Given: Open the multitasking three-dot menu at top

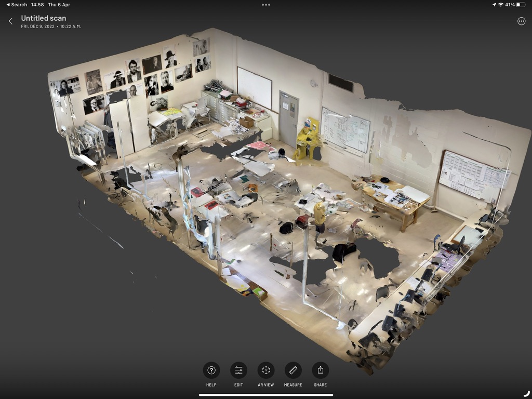Looking at the screenshot, I should point(266,5).
